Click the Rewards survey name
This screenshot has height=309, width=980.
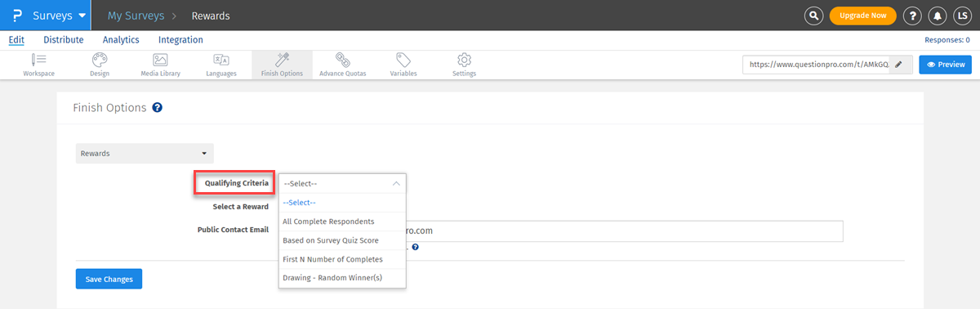[211, 16]
